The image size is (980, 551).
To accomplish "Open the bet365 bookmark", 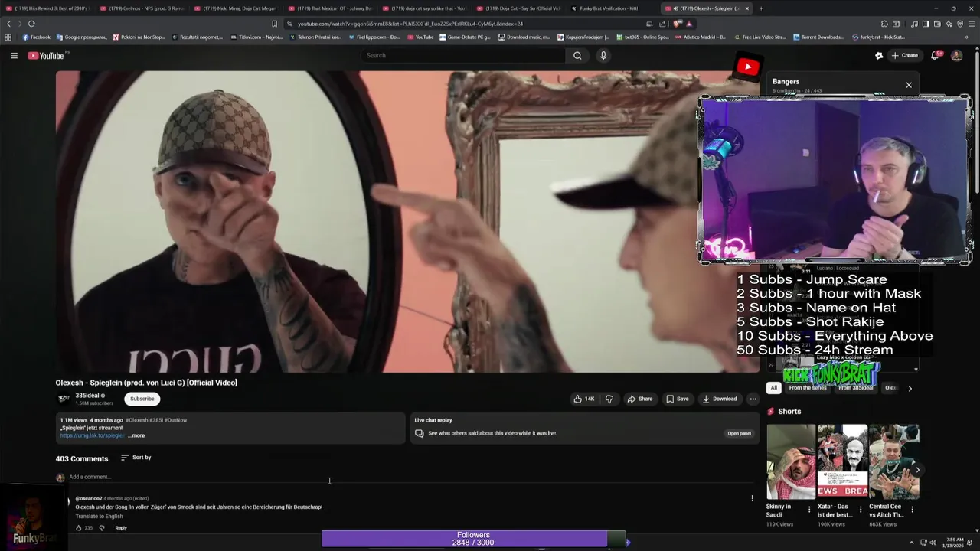I will pos(641,37).
